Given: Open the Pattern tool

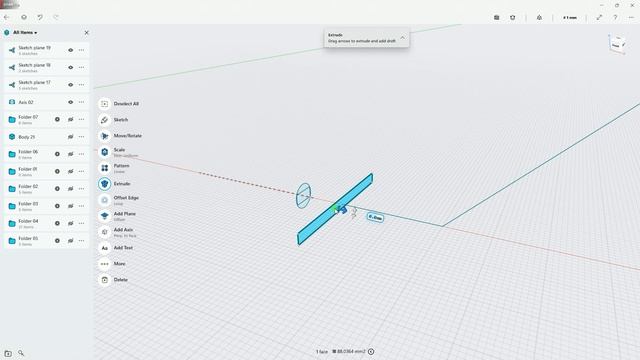Looking at the screenshot, I should (104, 168).
